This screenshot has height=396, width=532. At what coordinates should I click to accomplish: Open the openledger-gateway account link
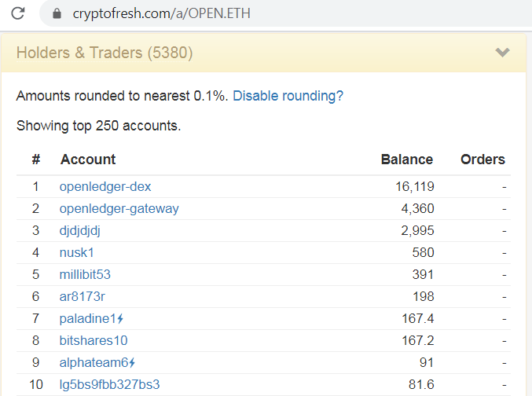pyautogui.click(x=119, y=209)
